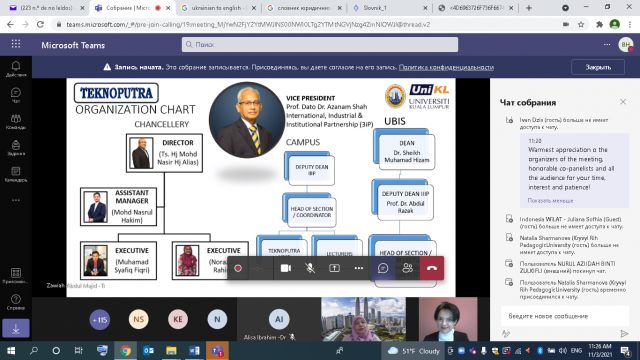Open the Activity bell in Teams sidebar

[16, 69]
